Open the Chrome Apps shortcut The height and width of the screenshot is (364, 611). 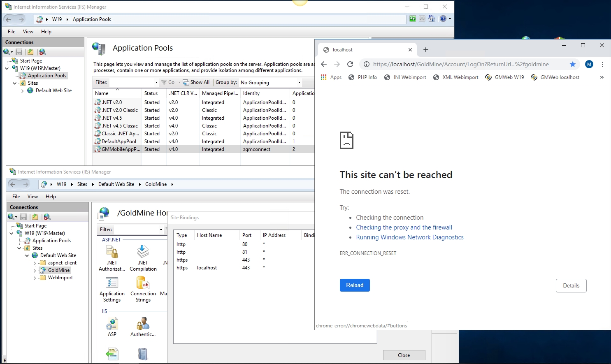331,77
